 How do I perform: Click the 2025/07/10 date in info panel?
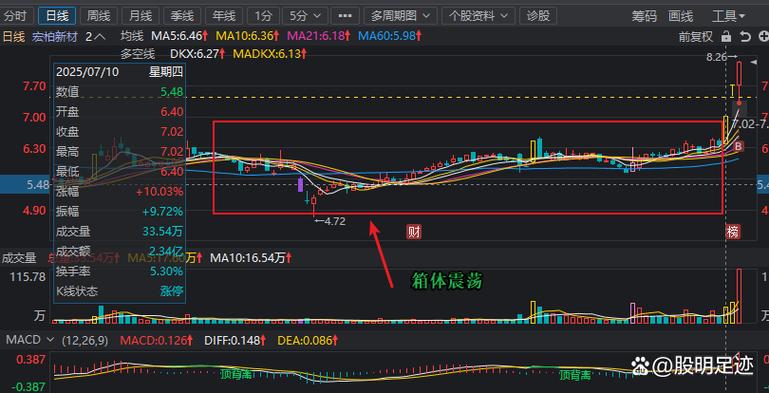[x=87, y=72]
